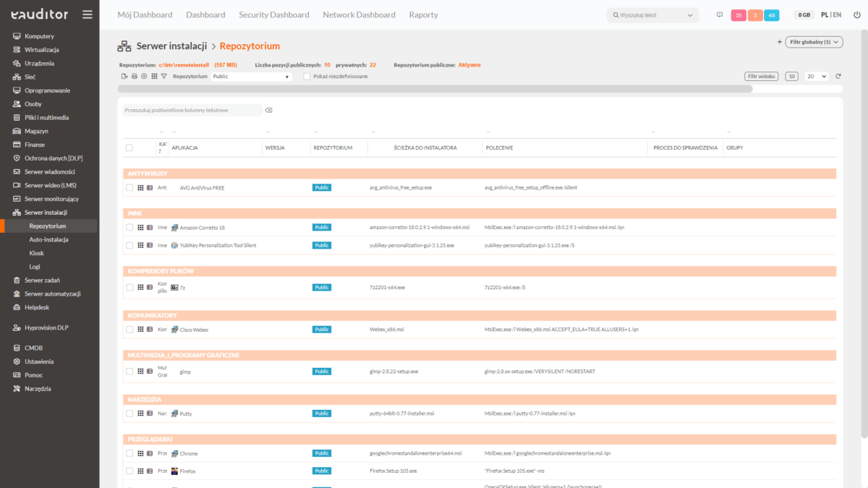Image resolution: width=868 pixels, height=488 pixels.
Task: Click the print icon in repository toolbar
Action: pyautogui.click(x=134, y=76)
